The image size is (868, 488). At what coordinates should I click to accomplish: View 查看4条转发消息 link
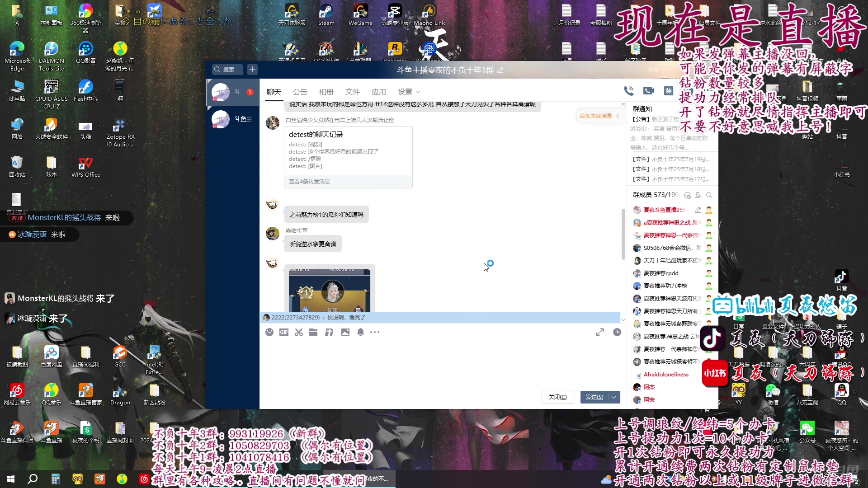point(309,181)
